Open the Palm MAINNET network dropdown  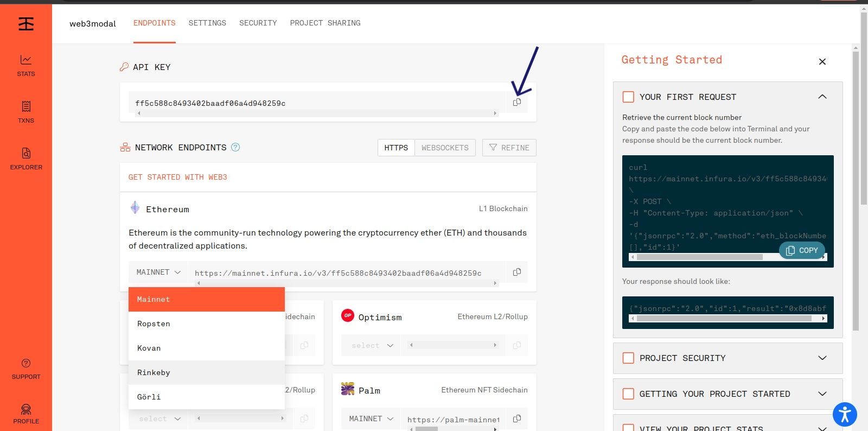371,419
